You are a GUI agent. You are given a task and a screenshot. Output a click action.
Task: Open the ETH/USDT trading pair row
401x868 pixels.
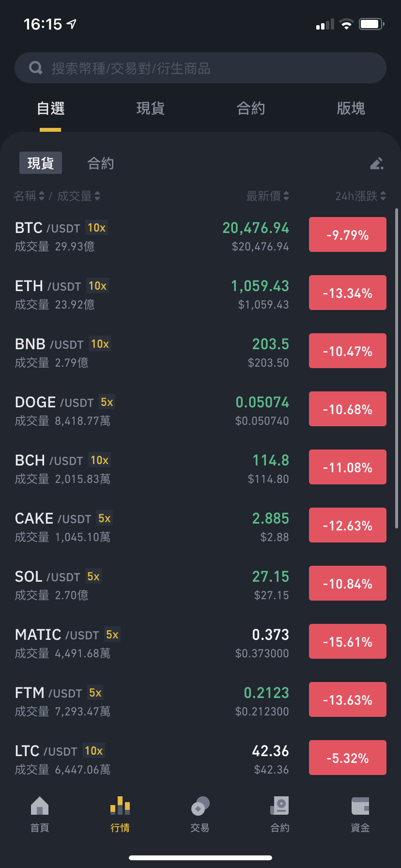point(200,294)
